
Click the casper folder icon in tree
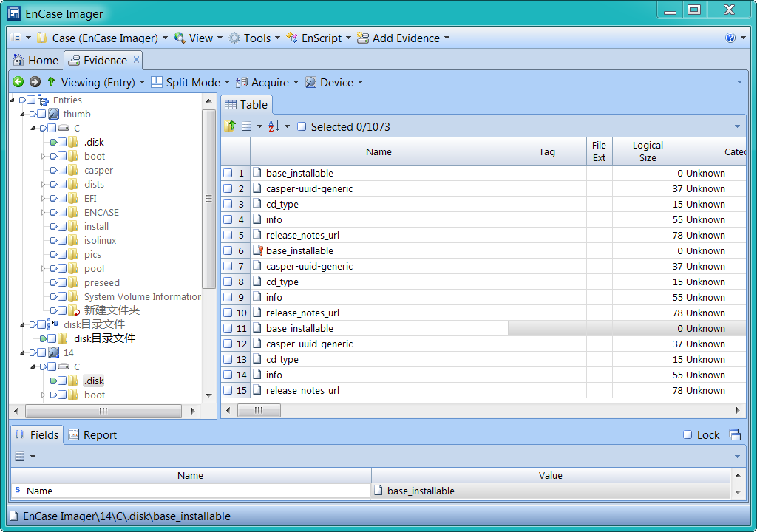click(73, 170)
